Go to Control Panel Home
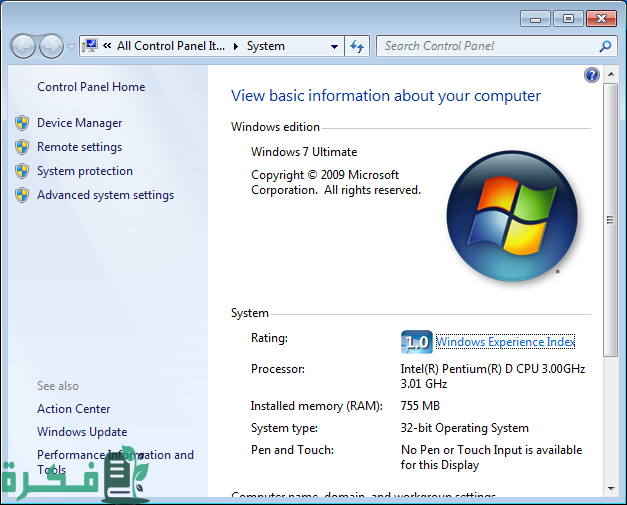The height and width of the screenshot is (505, 627). [x=91, y=87]
